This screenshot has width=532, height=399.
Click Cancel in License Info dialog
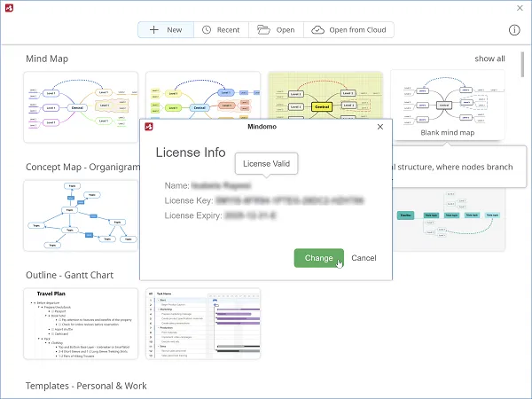pyautogui.click(x=364, y=258)
